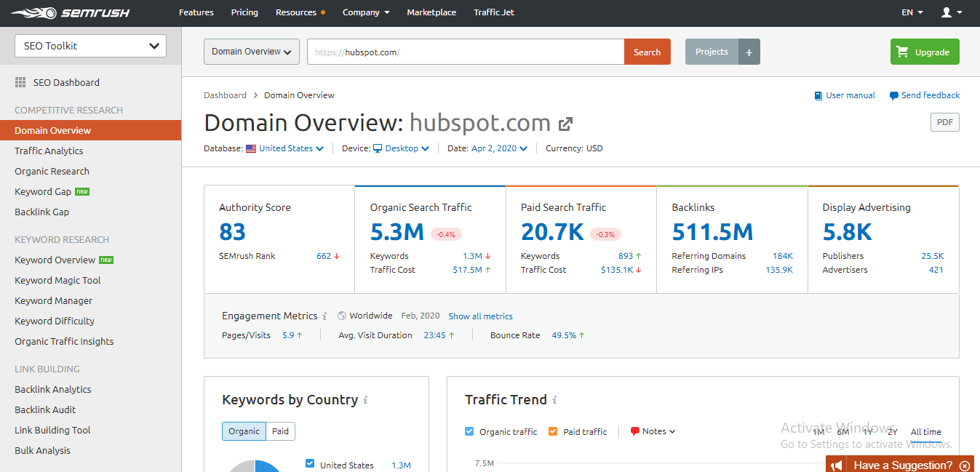980x472 pixels.
Task: Click the new badge beside Keyword Overview
Action: (x=106, y=260)
